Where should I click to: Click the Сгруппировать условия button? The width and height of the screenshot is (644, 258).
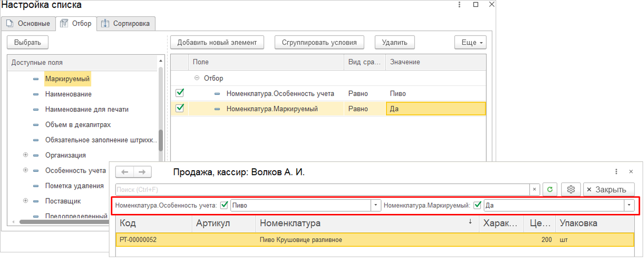click(319, 42)
